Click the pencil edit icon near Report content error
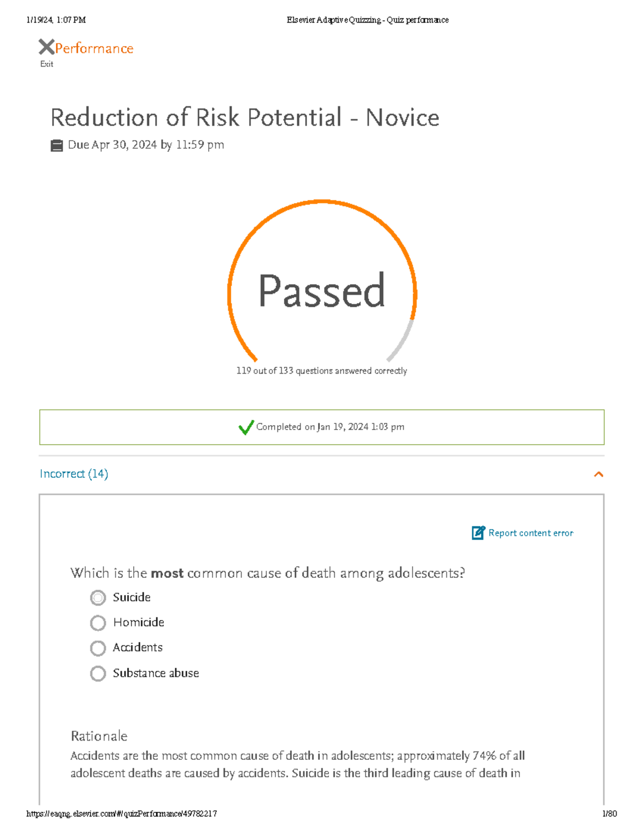 pos(477,533)
